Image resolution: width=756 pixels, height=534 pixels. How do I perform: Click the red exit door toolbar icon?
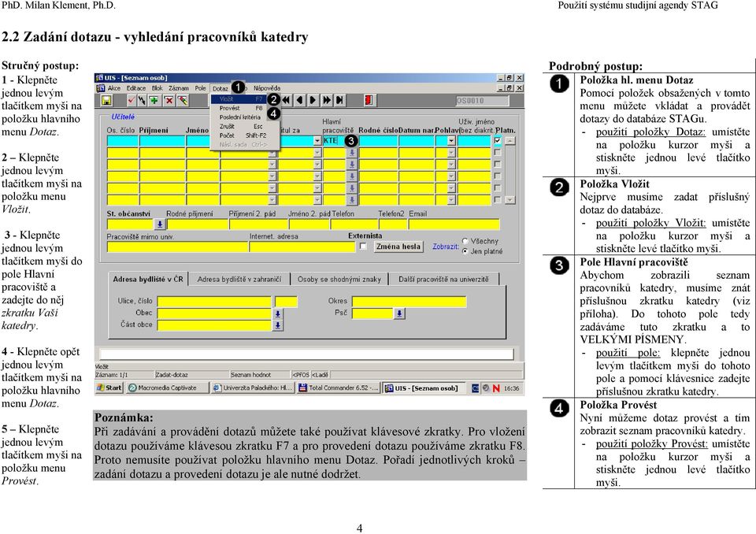[369, 100]
